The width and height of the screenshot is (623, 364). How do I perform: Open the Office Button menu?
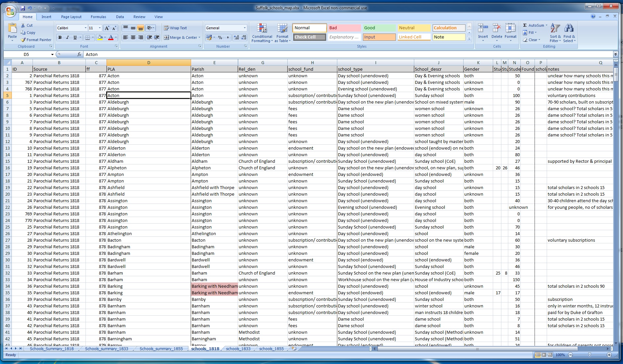pyautogui.click(x=10, y=12)
